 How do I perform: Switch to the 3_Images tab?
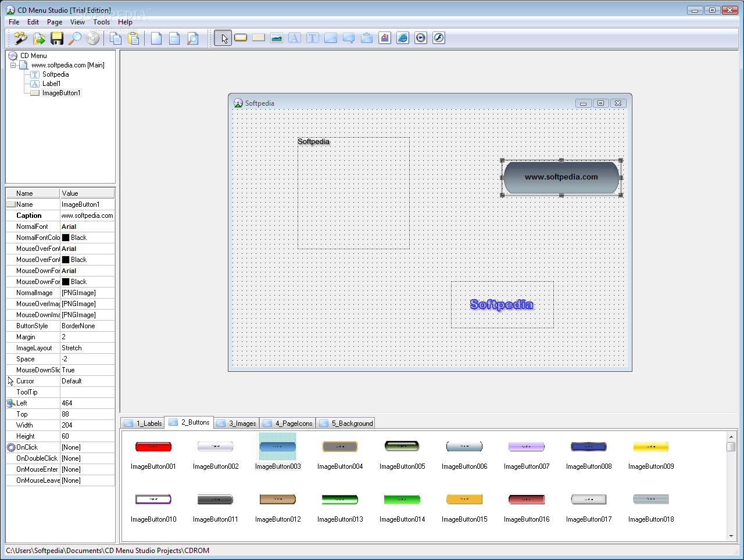236,423
